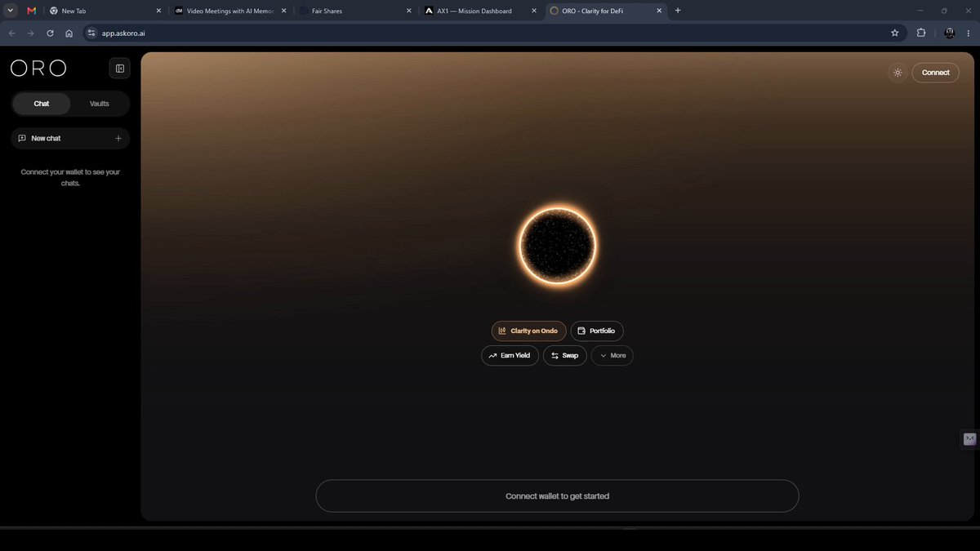The width and height of the screenshot is (980, 551).
Task: Open the tab search dropdown arrow
Action: (x=11, y=11)
